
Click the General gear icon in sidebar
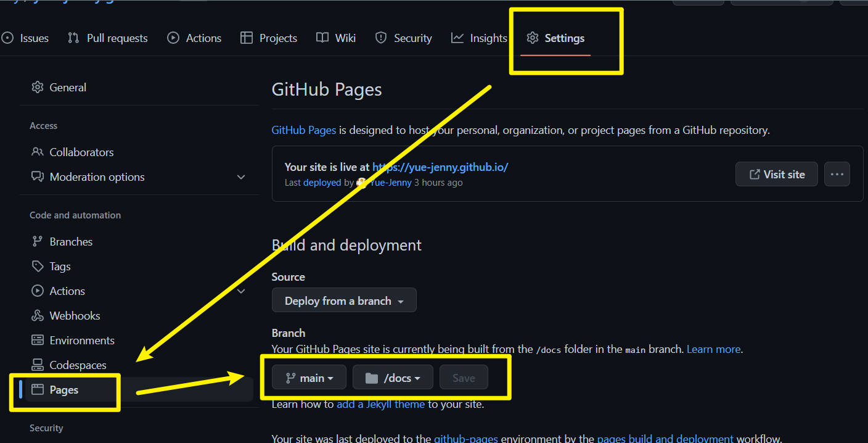point(38,87)
